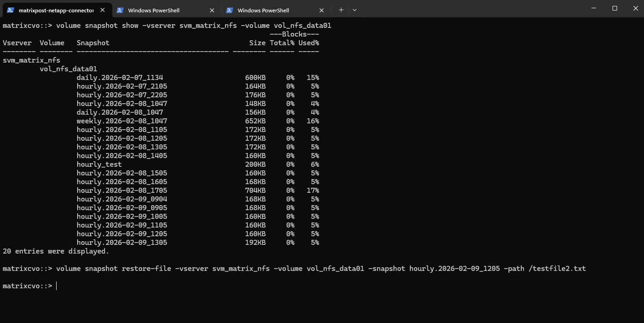Click the "20 entries were displayed" line
The height and width of the screenshot is (323, 644).
point(56,251)
